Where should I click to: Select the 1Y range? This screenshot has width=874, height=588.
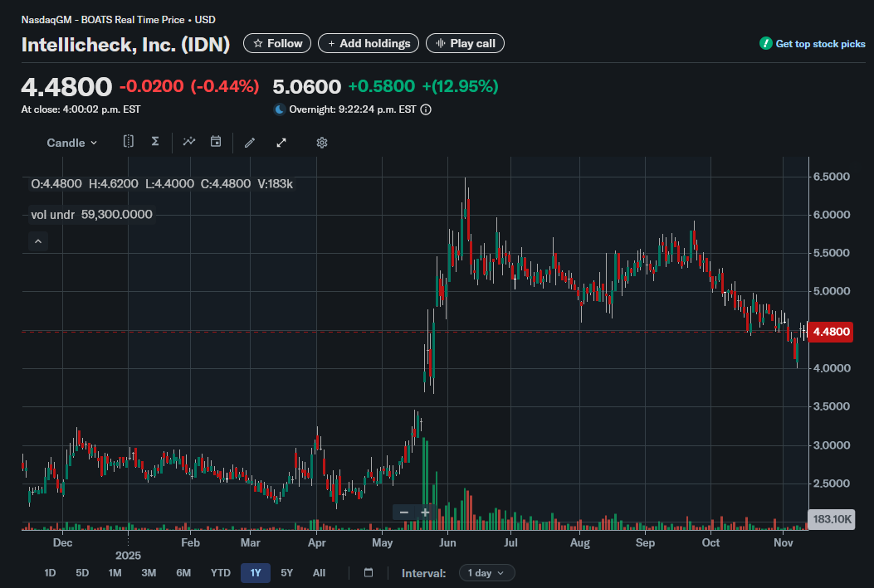(256, 573)
